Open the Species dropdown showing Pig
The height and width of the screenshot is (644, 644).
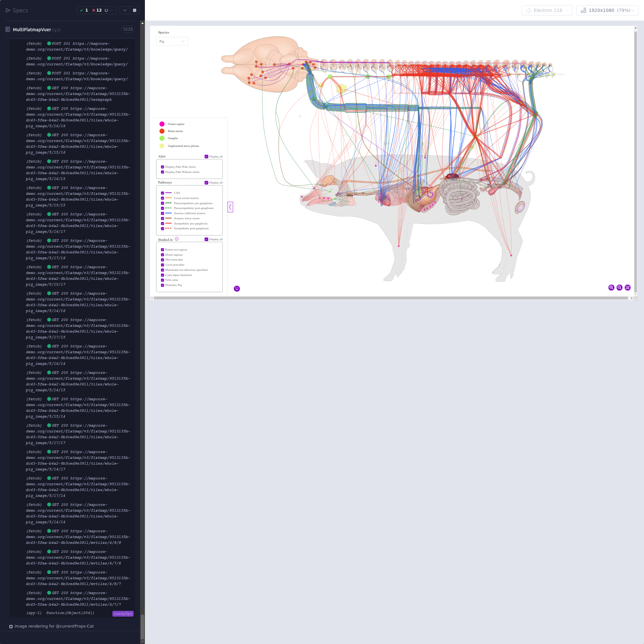click(172, 41)
